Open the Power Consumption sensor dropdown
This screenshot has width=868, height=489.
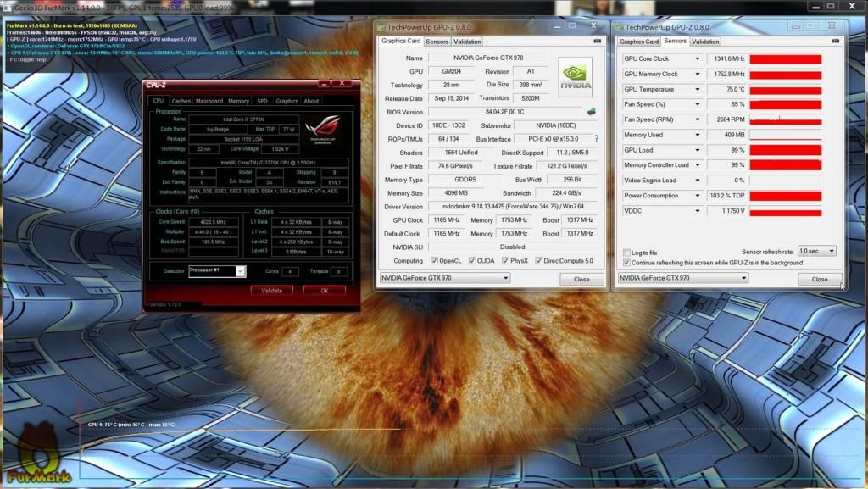pyautogui.click(x=698, y=196)
